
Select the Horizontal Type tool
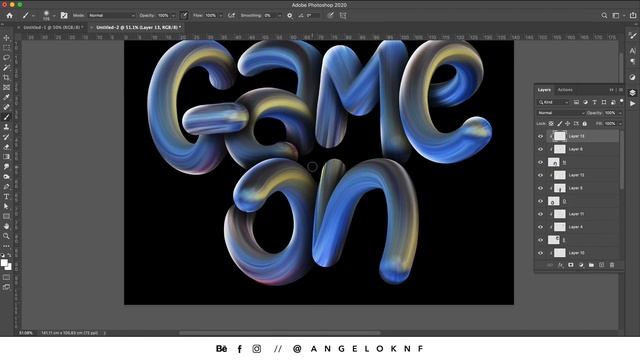(x=6, y=196)
